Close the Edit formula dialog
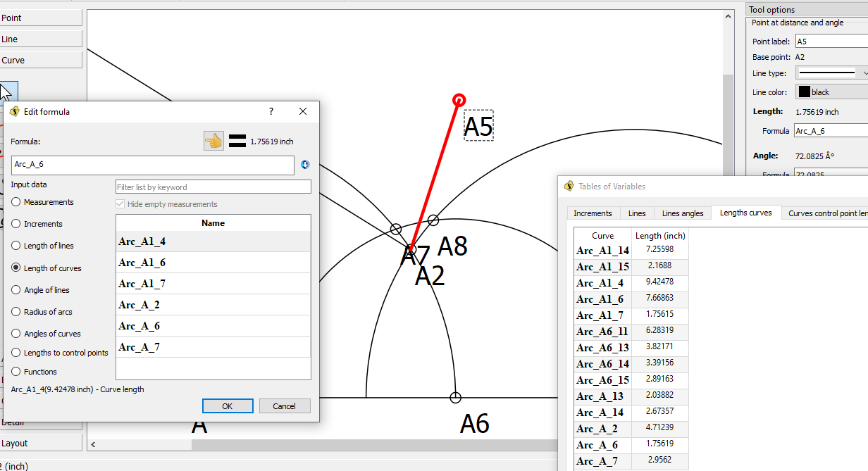The image size is (868, 471). (303, 111)
